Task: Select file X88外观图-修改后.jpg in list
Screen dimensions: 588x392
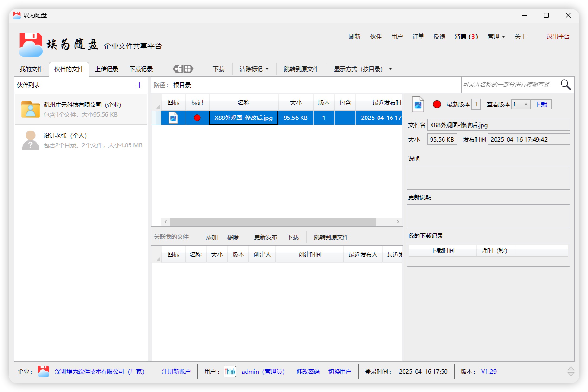Action: pos(243,118)
